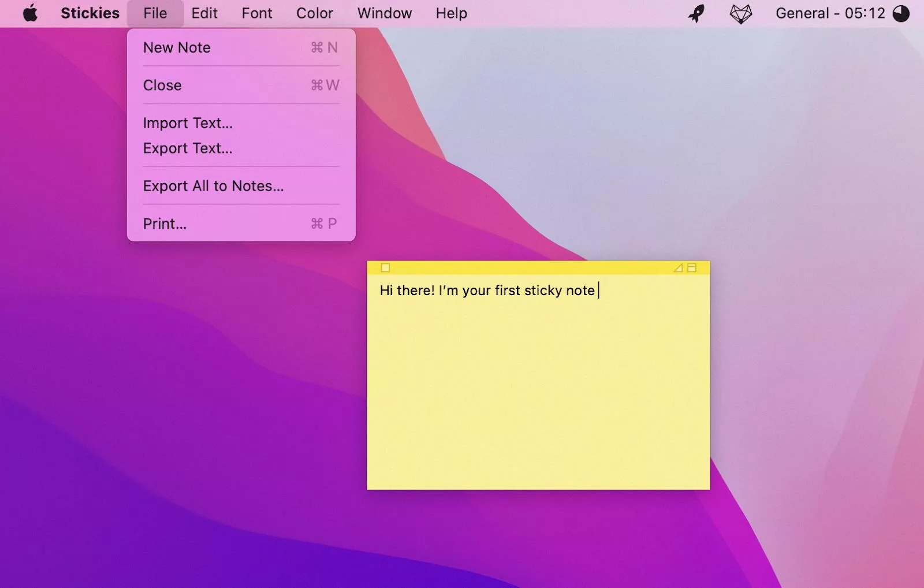Select New Note from the File menu

[x=177, y=48]
